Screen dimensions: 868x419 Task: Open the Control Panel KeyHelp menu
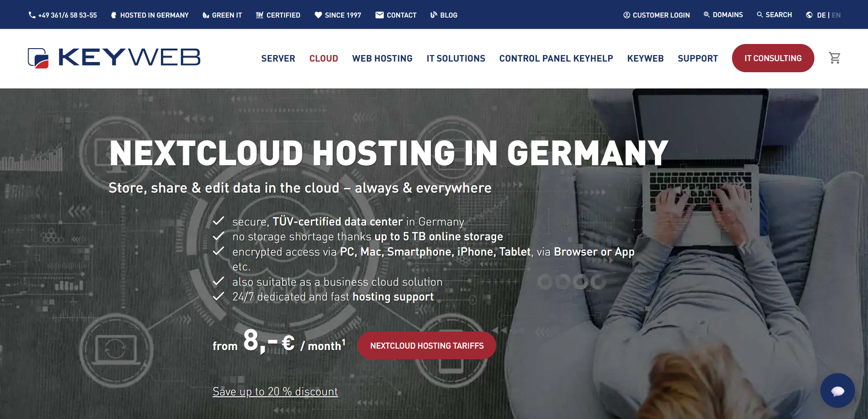556,58
